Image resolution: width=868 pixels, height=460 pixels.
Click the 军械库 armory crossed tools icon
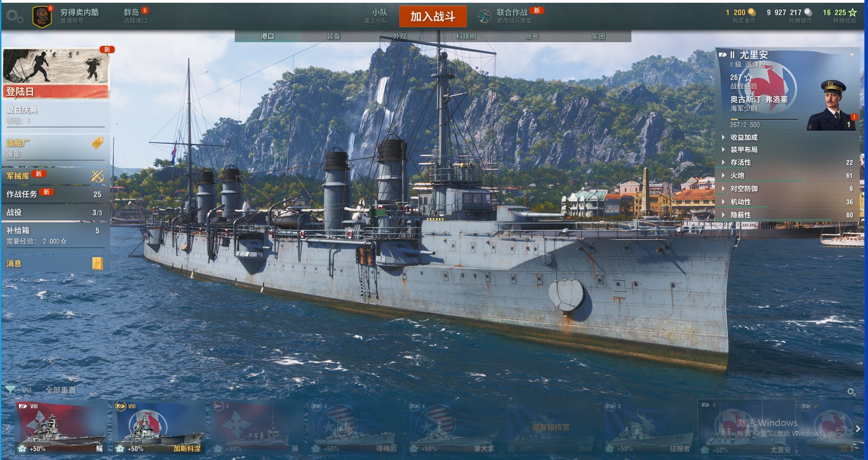point(97,176)
